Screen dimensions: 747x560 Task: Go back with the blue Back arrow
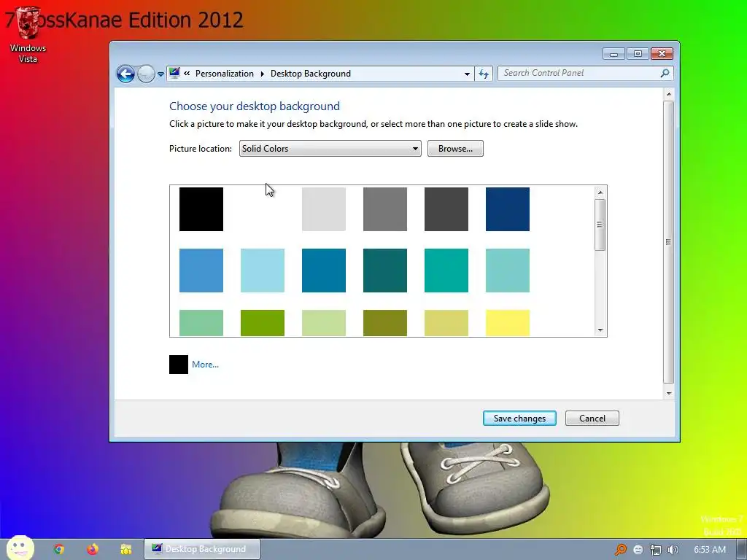pos(125,74)
